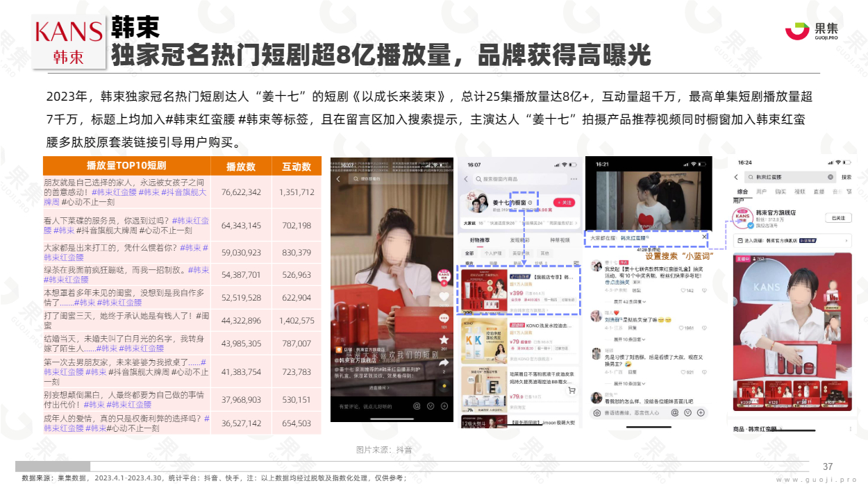Click the 36,527,142 play count cell
This screenshot has width=868, height=488.
[242, 423]
